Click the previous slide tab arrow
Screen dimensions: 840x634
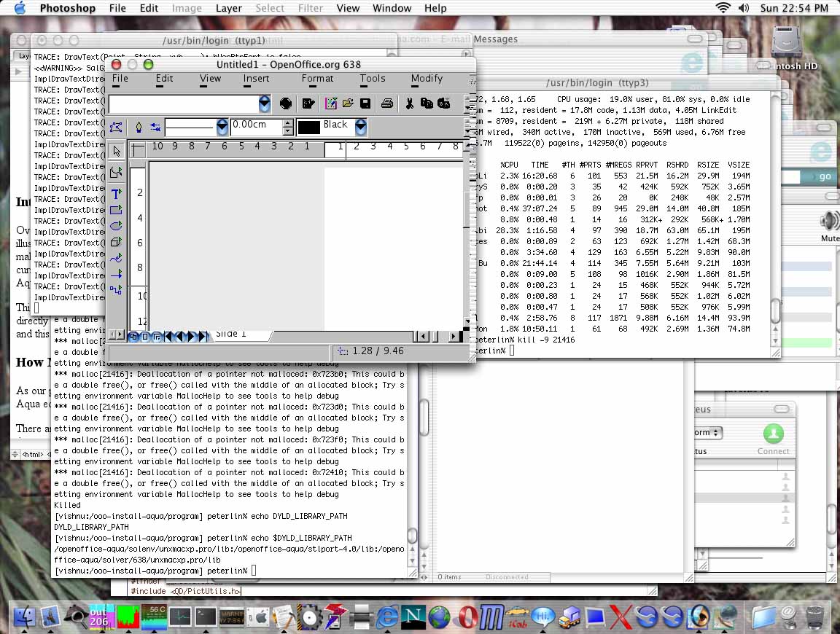179,336
